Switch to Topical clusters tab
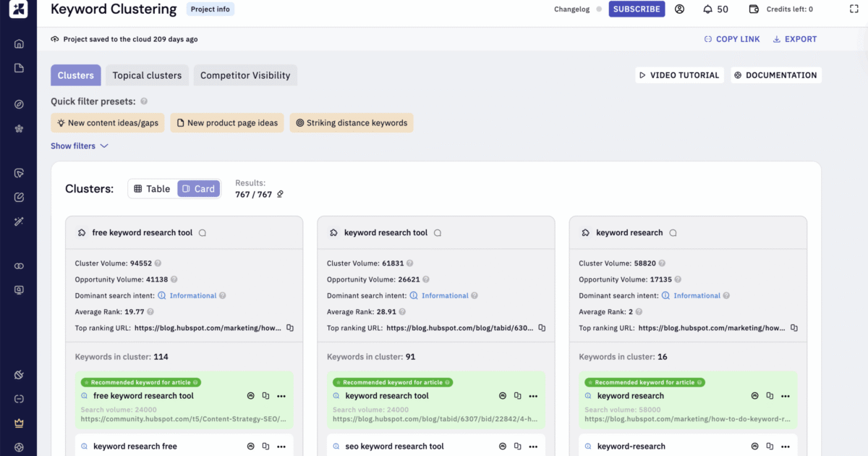This screenshot has height=456, width=868. pos(147,75)
